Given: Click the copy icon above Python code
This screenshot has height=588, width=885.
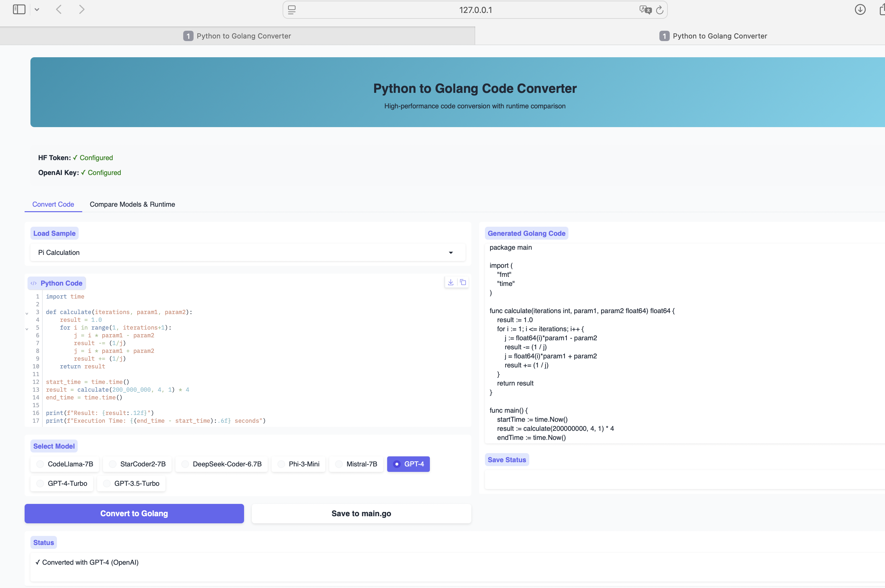Looking at the screenshot, I should point(463,282).
